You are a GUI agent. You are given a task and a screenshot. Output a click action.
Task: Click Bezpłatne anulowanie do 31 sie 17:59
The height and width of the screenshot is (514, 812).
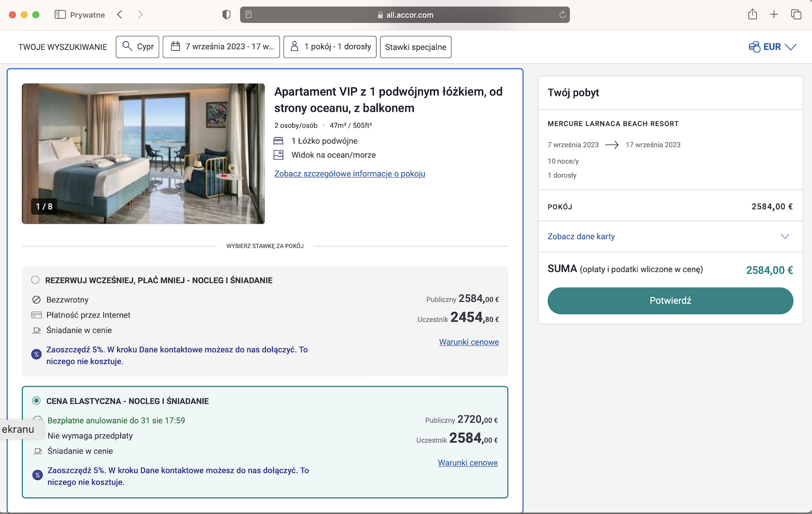point(116,421)
